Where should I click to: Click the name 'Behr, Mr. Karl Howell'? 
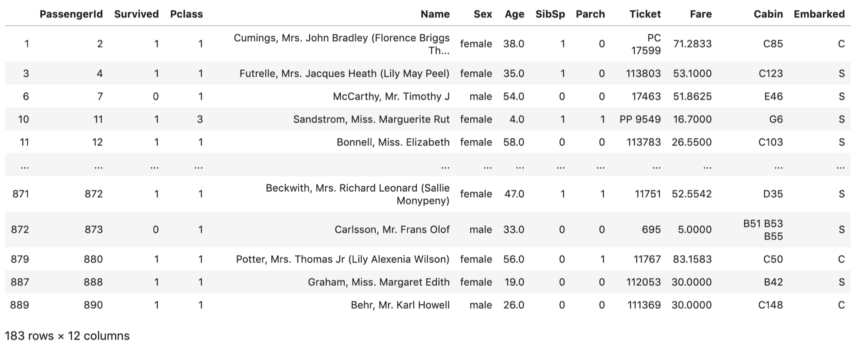point(400,305)
